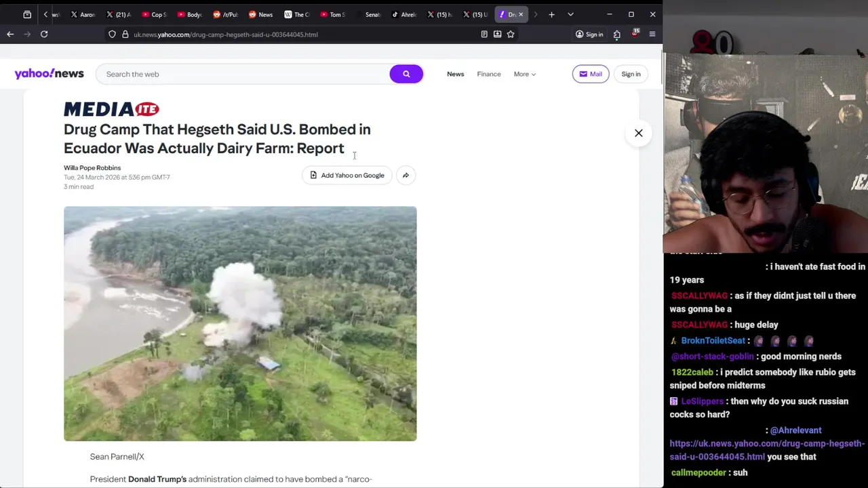Open the Mediaite publisher logo

click(x=111, y=109)
